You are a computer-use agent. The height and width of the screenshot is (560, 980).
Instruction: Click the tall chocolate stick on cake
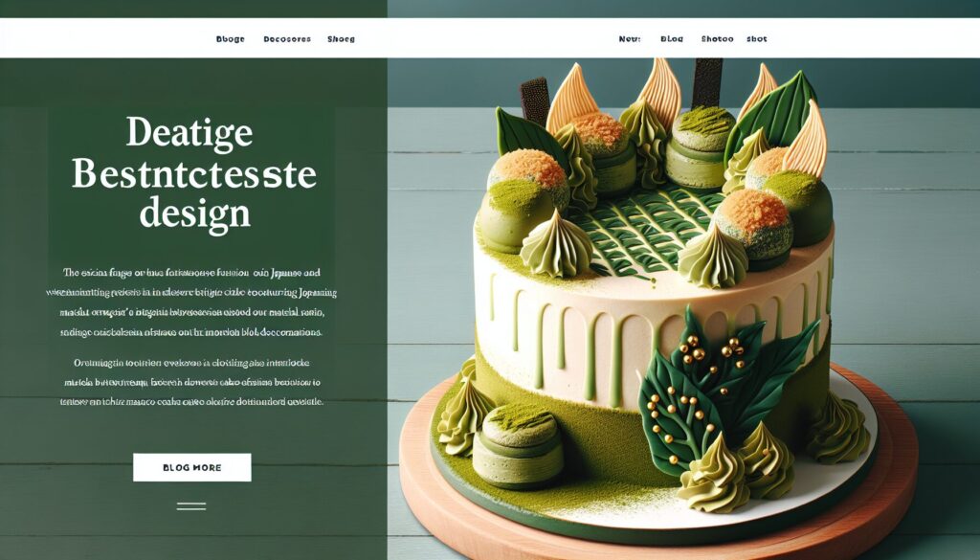click(707, 82)
